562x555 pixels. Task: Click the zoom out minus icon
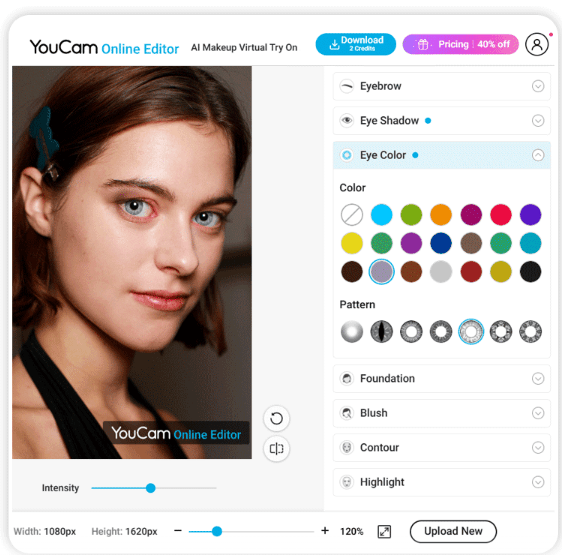[x=178, y=531]
